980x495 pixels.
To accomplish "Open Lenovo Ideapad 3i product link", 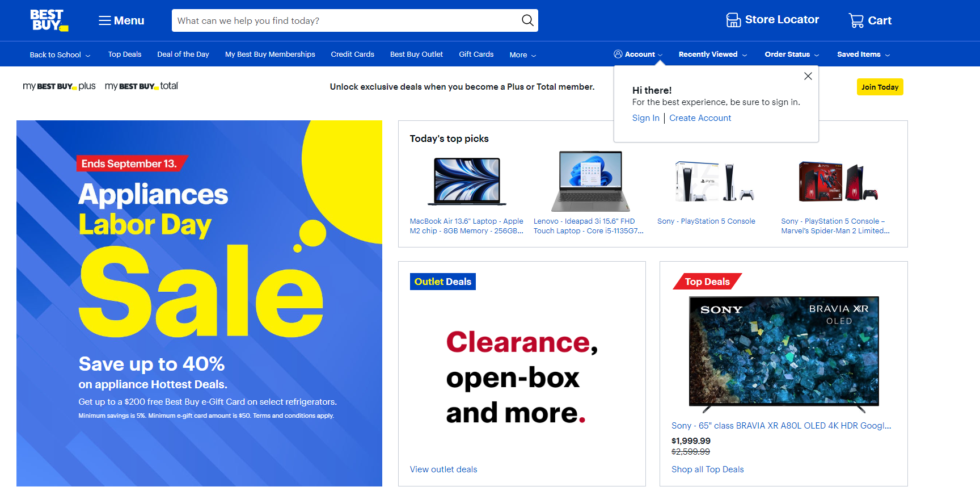I will pyautogui.click(x=589, y=226).
